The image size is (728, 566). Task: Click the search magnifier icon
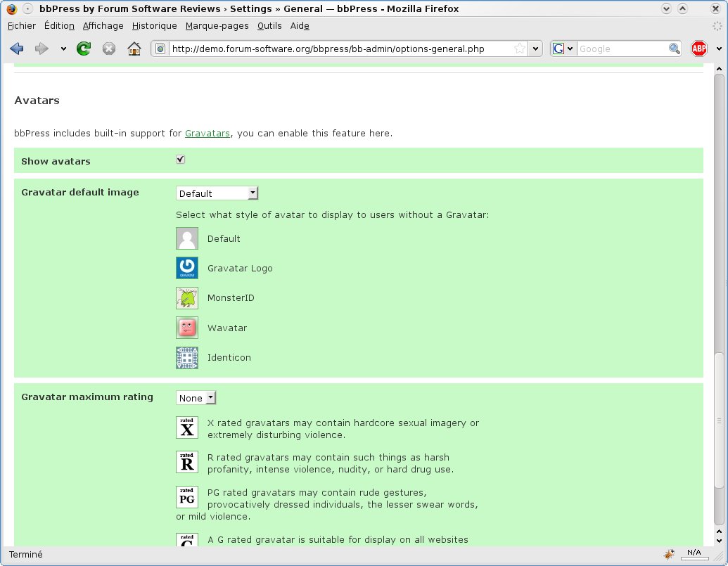674,49
